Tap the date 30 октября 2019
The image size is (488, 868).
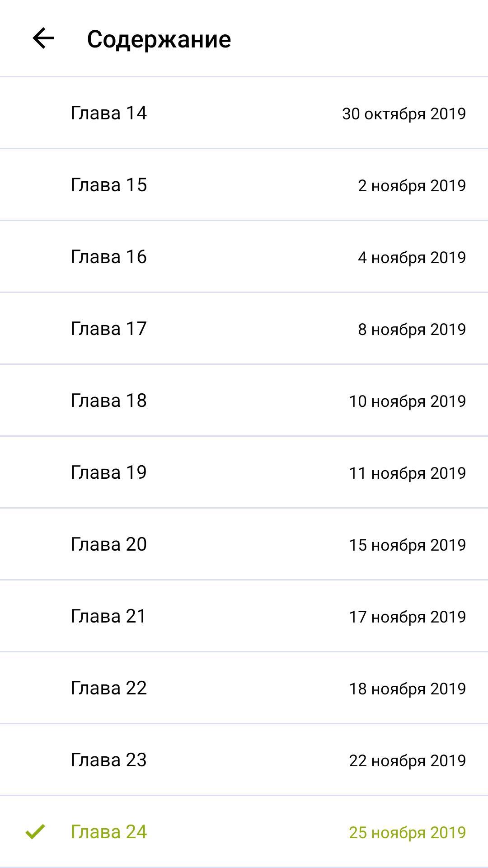pyautogui.click(x=404, y=114)
